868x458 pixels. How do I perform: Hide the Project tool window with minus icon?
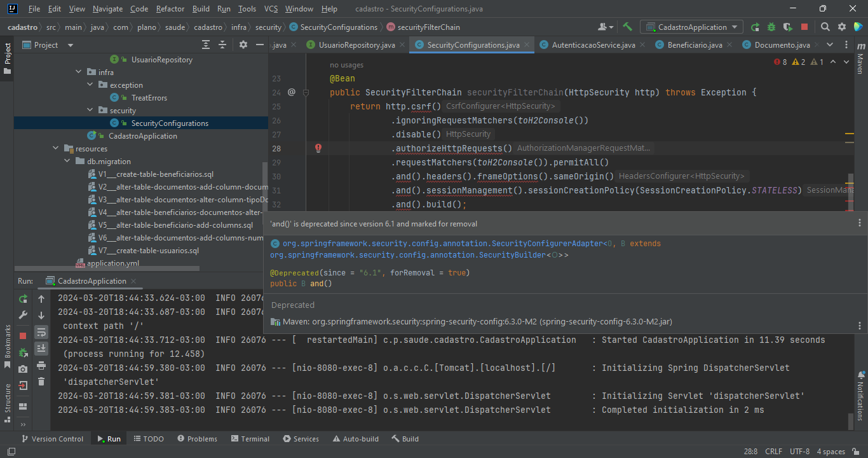coord(259,45)
